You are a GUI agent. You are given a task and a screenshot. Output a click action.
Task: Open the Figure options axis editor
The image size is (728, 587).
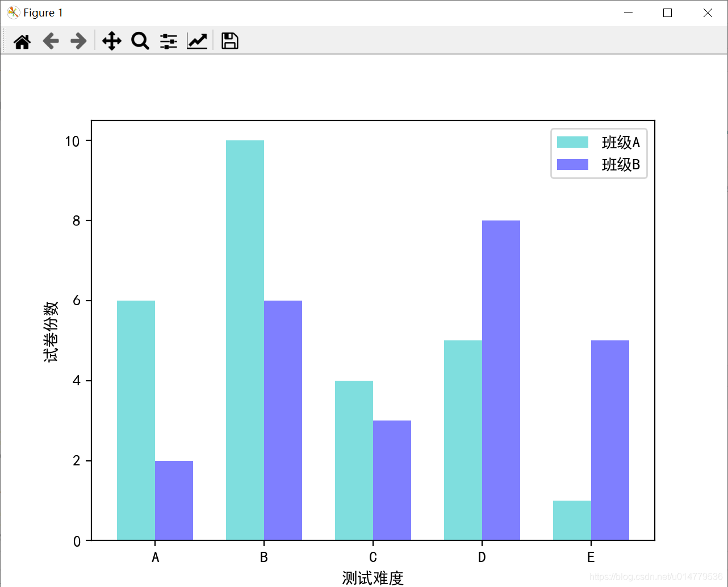click(196, 40)
